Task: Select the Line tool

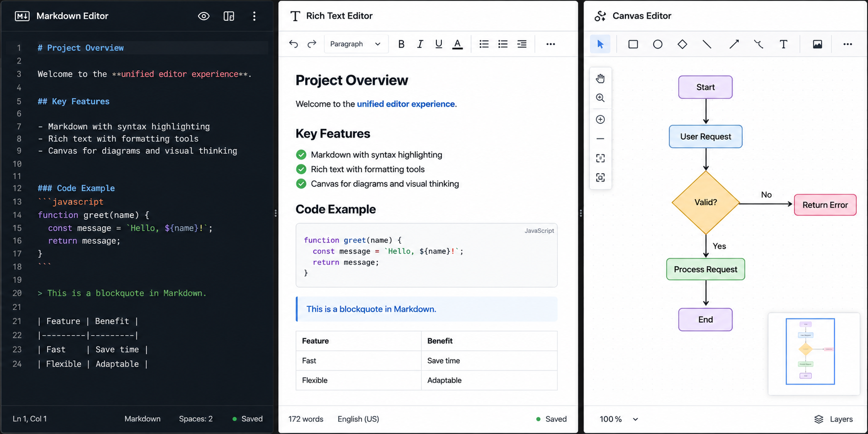Action: coord(707,44)
